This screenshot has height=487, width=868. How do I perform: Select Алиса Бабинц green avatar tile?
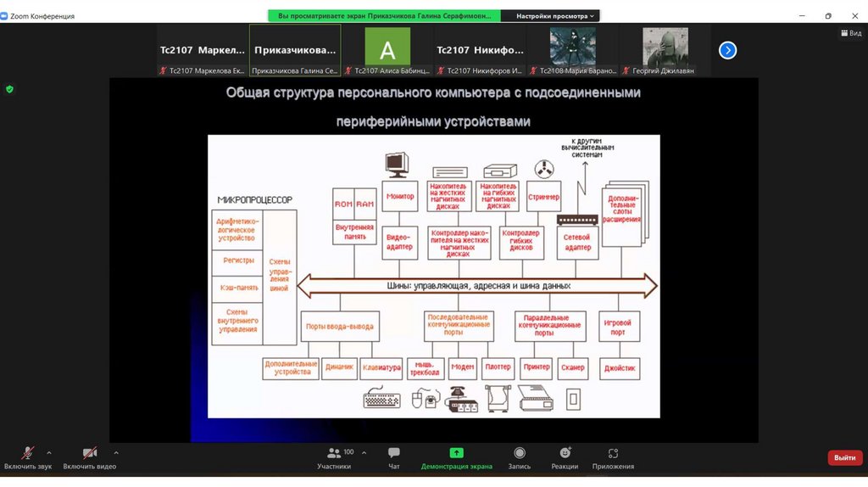tap(387, 50)
